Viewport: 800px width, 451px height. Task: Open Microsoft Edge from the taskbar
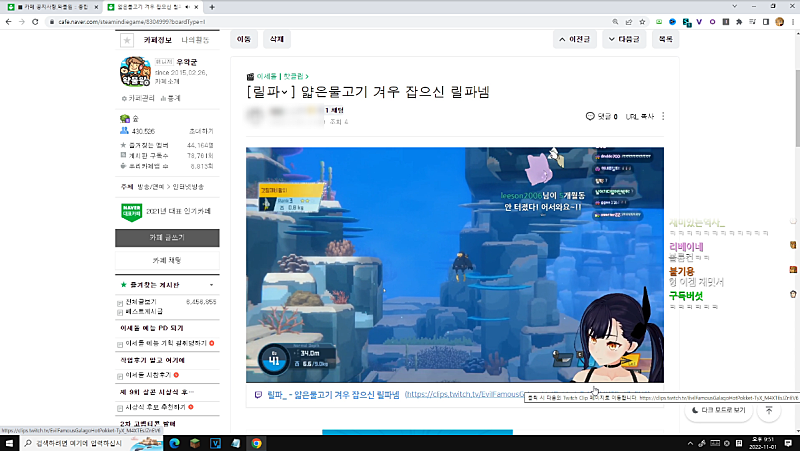[172, 442]
